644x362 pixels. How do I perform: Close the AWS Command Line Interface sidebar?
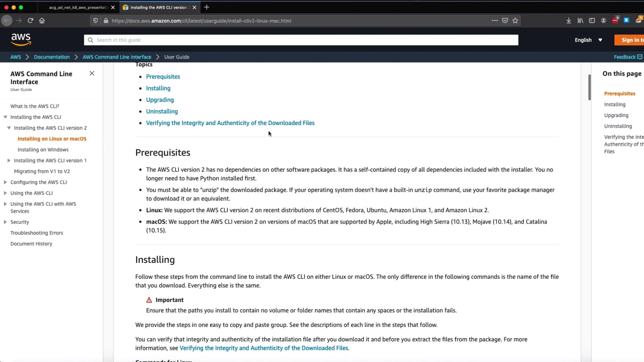(x=92, y=73)
